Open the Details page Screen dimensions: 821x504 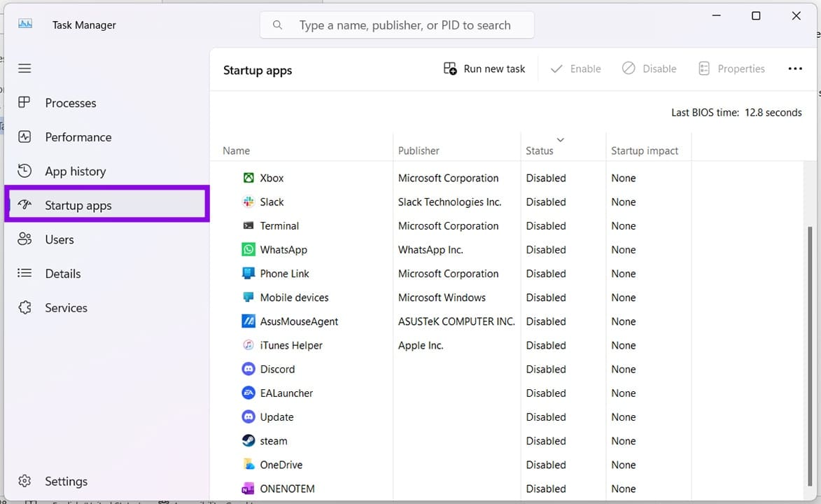pyautogui.click(x=107, y=274)
